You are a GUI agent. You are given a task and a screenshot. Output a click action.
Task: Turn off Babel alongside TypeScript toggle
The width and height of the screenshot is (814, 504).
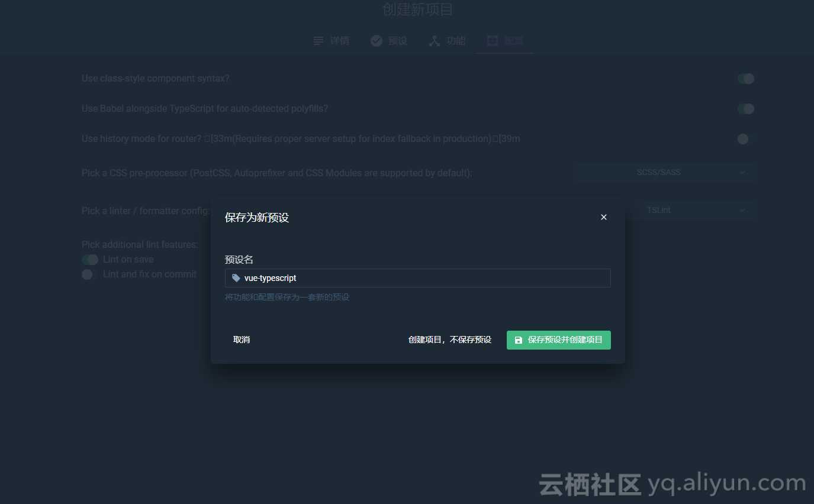[745, 108]
